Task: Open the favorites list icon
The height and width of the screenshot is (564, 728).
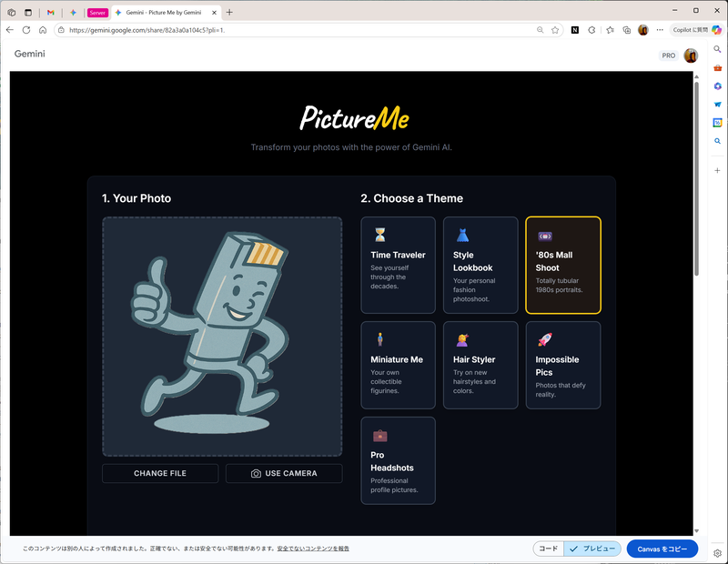Action: coord(610,30)
